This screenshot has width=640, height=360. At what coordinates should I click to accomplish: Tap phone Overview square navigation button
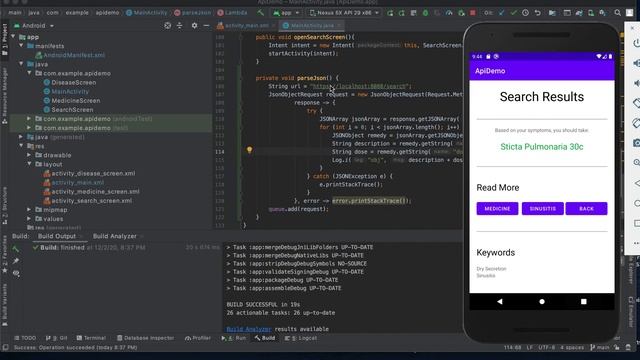(584, 302)
